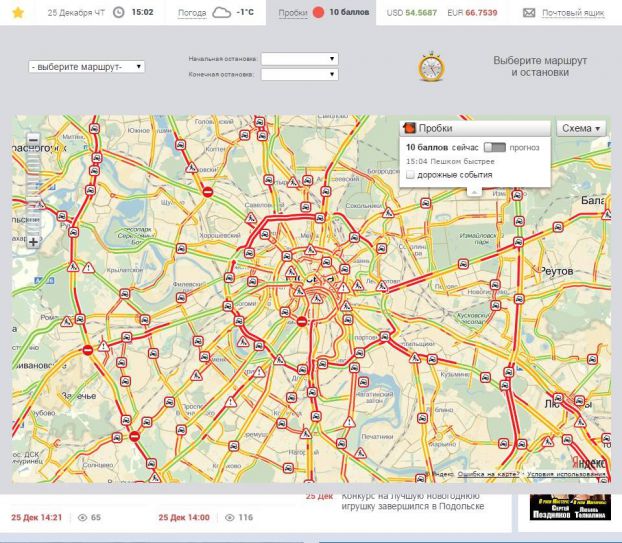The height and width of the screenshot is (543, 622).
Task: Toggle the сейчас/прогноз traffic switch
Action: point(495,148)
